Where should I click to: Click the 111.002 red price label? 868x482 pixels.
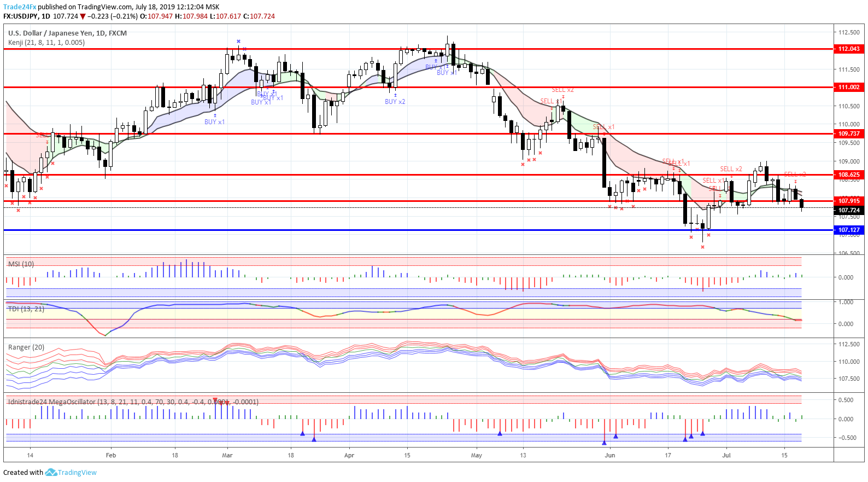pyautogui.click(x=848, y=87)
